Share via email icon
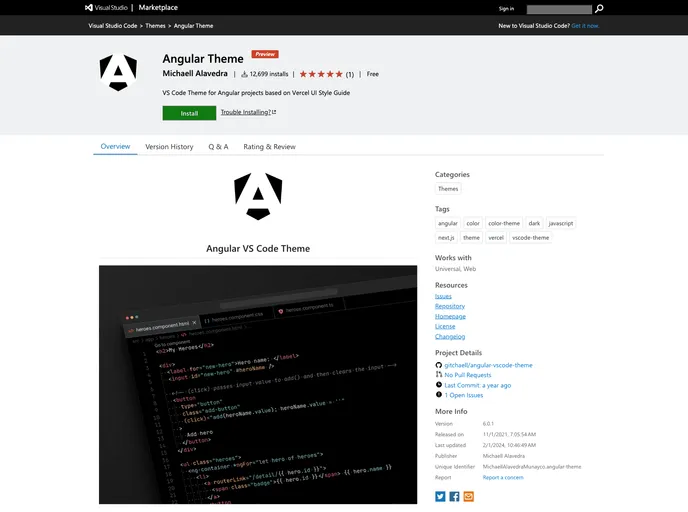 coord(468,496)
